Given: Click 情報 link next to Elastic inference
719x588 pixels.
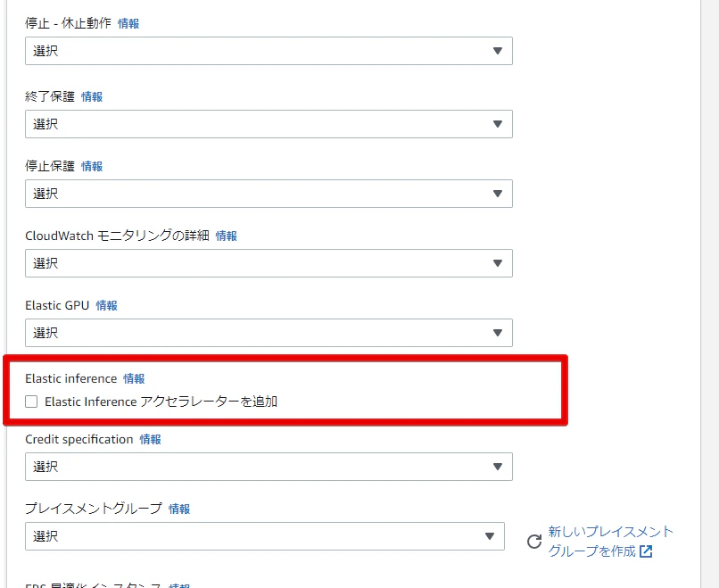Looking at the screenshot, I should tap(134, 379).
